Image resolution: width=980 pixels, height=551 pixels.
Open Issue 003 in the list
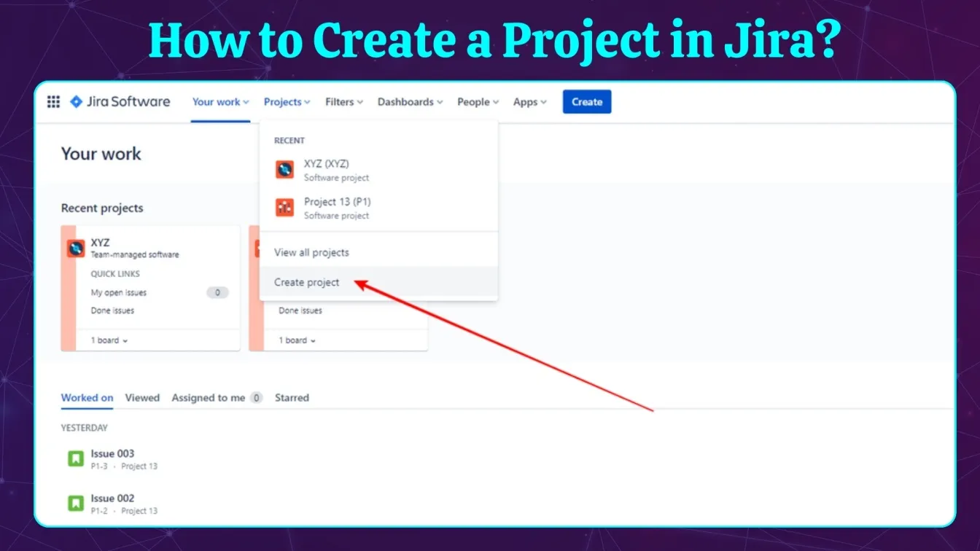(x=112, y=453)
